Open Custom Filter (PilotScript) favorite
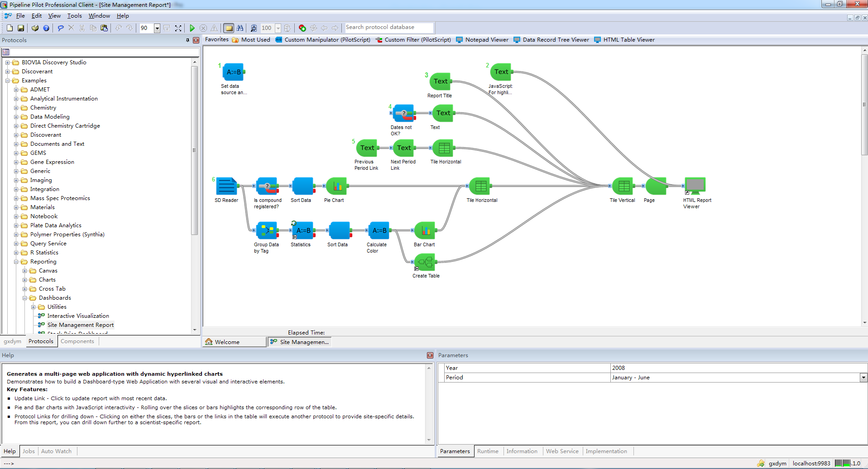The width and height of the screenshot is (868, 469). 413,40
